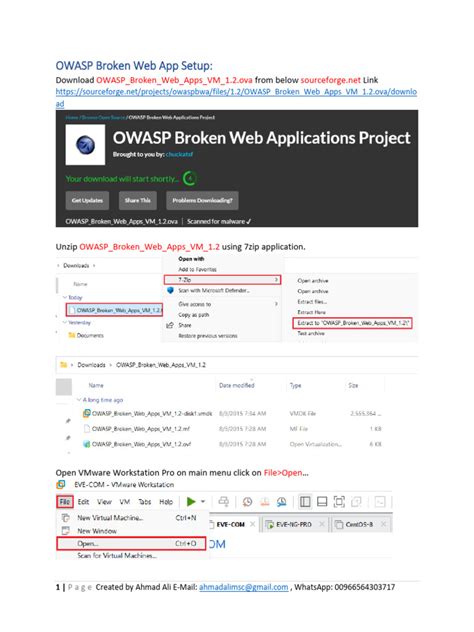Viewport: 474px width, 632px height.
Task: Close the EVE-NG-PRO tab
Action: pyautogui.click(x=322, y=524)
